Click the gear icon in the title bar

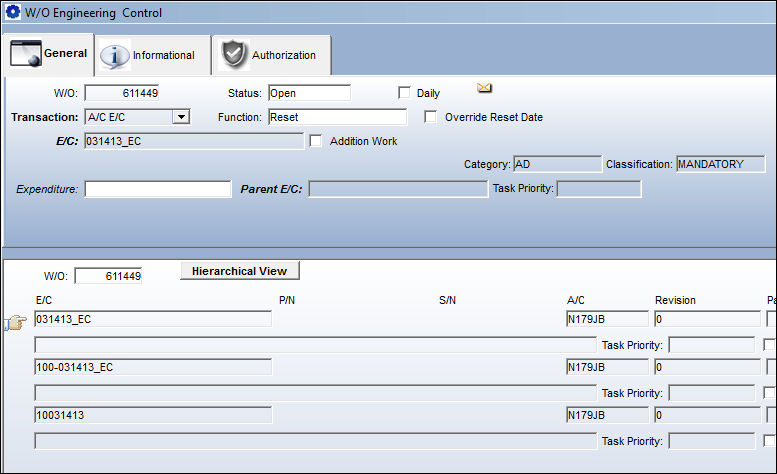point(12,12)
